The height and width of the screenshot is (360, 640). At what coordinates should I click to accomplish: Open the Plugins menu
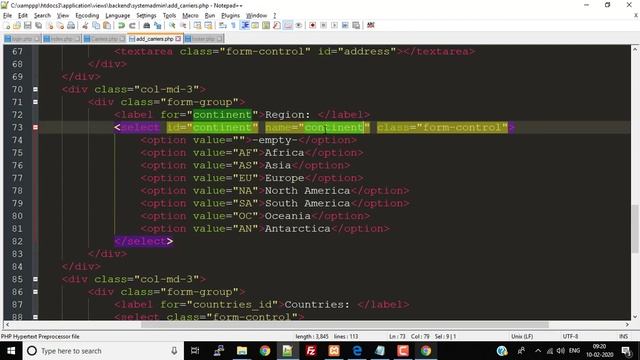(x=230, y=16)
